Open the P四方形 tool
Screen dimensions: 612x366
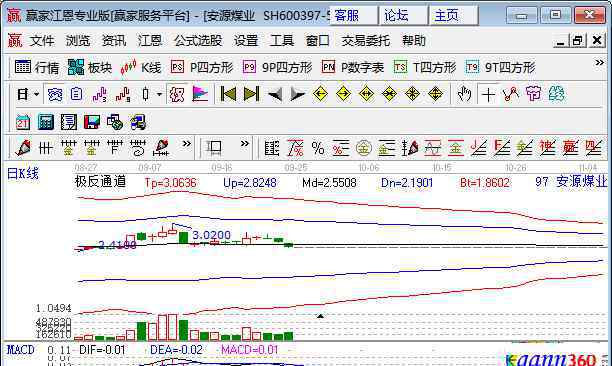tap(202, 68)
